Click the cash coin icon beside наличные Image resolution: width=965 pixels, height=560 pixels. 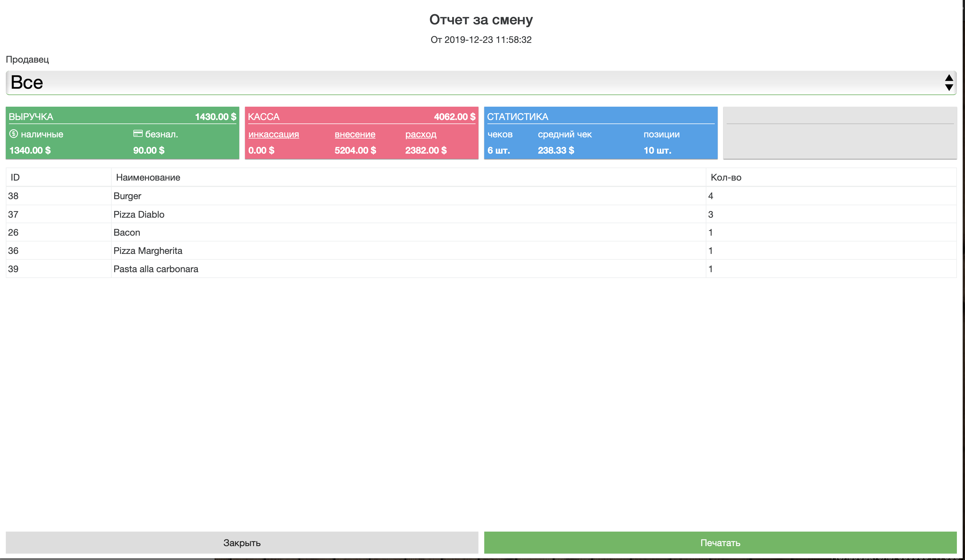pos(14,134)
